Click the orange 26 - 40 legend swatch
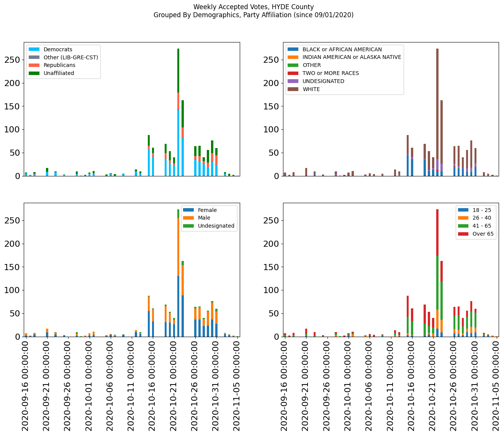 point(463,218)
